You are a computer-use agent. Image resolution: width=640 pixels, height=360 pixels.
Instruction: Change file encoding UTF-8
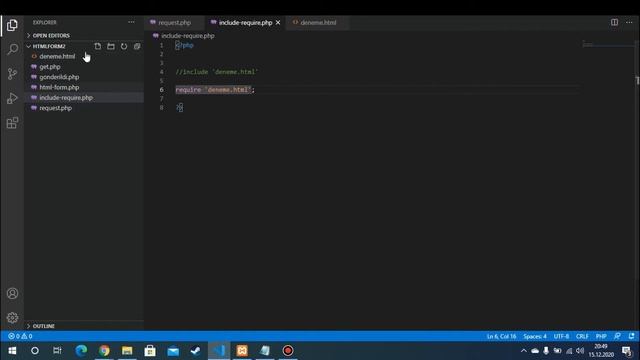point(561,336)
